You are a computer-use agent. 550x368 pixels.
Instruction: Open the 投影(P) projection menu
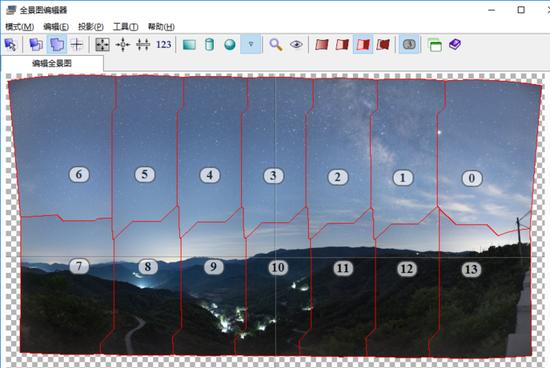point(90,27)
